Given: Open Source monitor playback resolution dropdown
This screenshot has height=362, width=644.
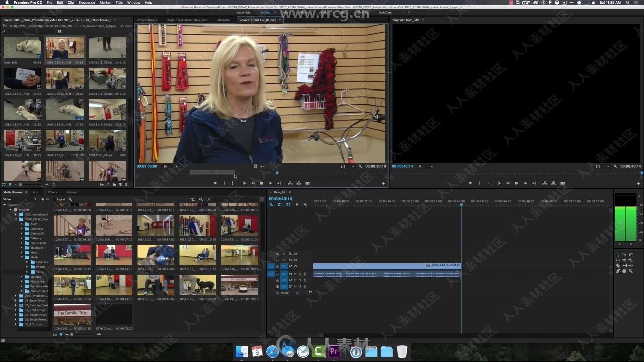Looking at the screenshot, I should click(x=347, y=166).
